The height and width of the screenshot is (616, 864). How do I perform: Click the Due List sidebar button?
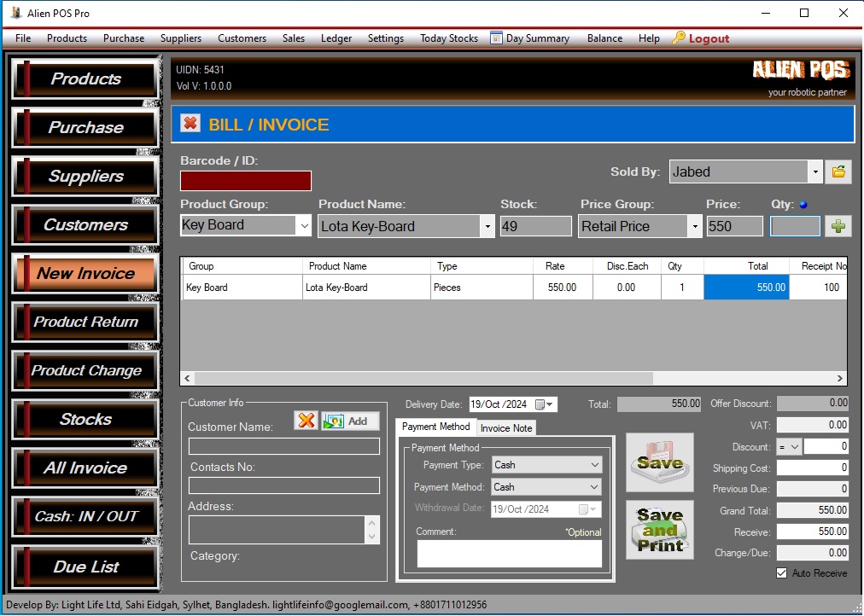[x=85, y=567]
